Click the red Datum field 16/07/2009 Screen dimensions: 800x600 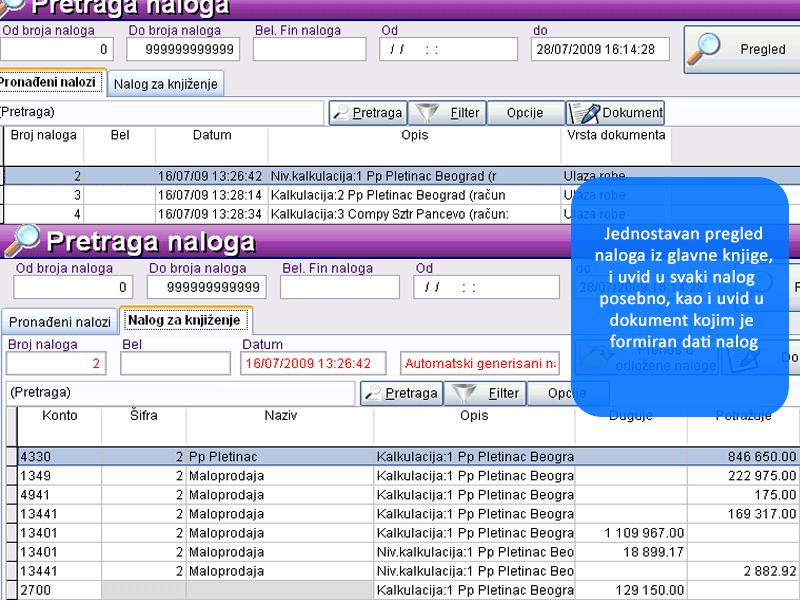pos(315,363)
